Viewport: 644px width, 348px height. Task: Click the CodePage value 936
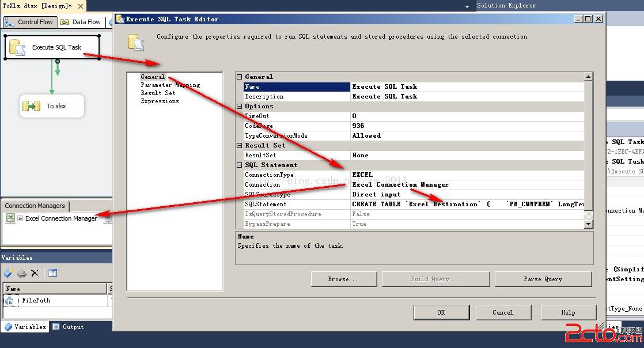467,126
